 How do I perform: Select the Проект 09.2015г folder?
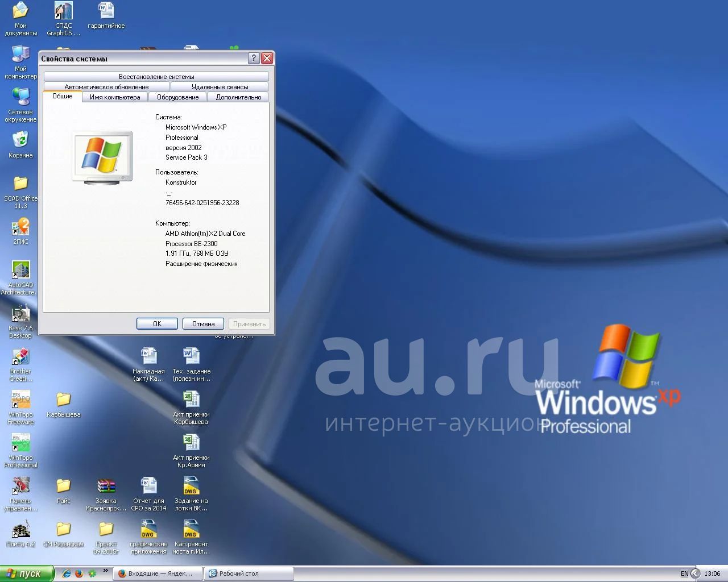coord(106,537)
